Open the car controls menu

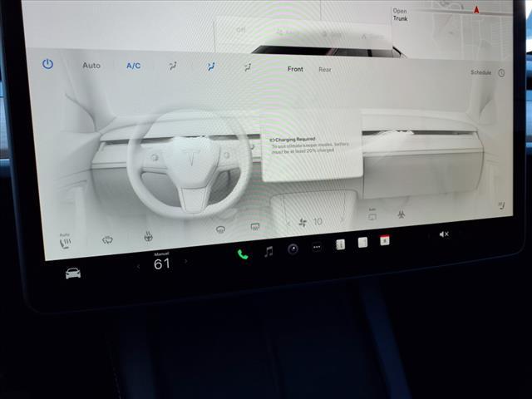pyautogui.click(x=73, y=273)
